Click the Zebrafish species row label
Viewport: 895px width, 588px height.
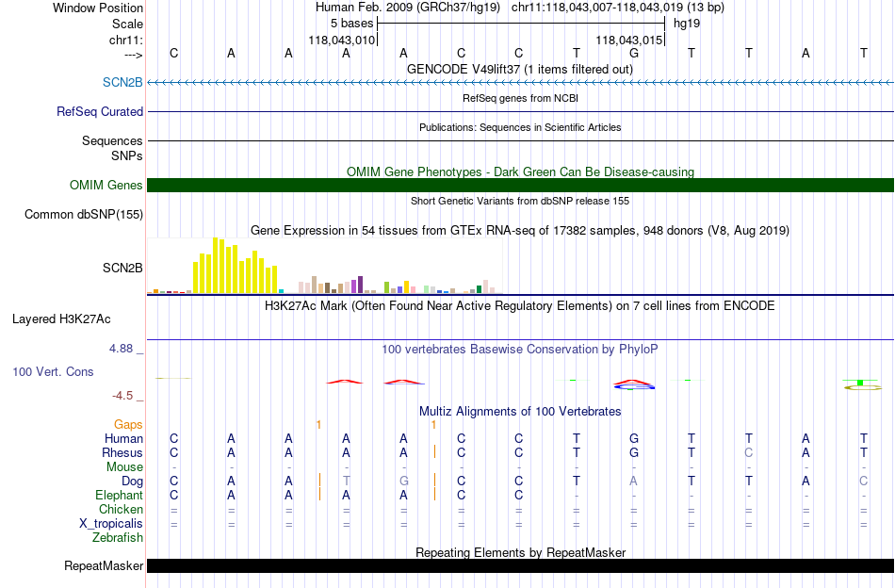[118, 537]
